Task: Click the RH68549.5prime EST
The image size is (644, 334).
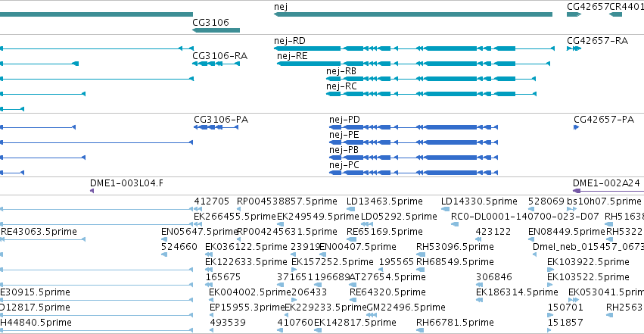Action: (x=455, y=262)
